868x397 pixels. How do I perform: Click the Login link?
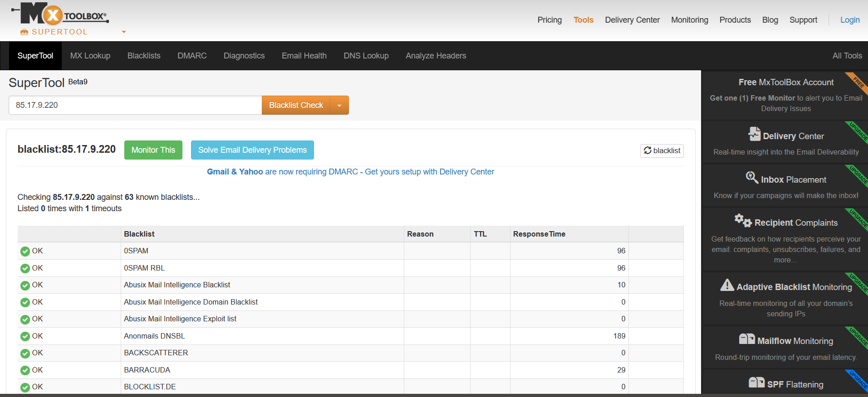[x=850, y=20]
